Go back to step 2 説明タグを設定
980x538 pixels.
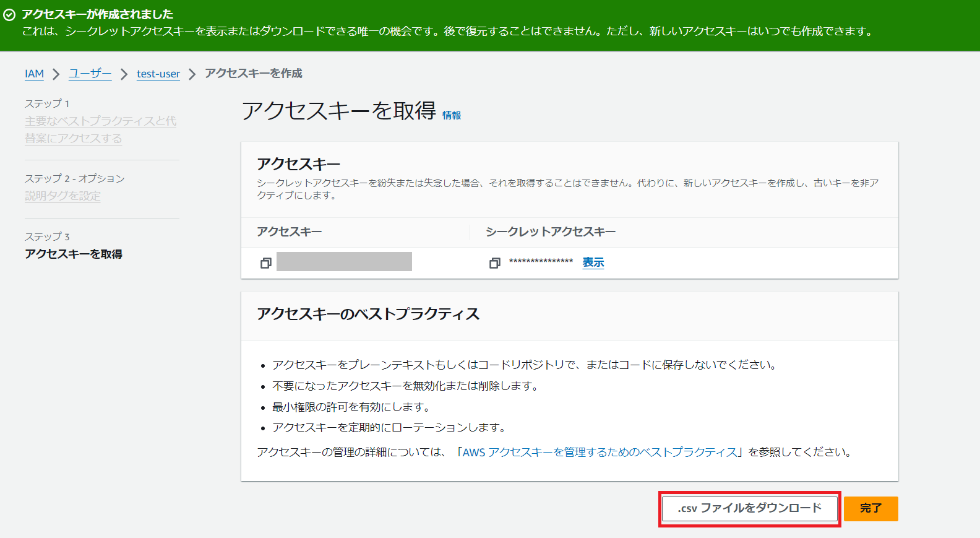coord(62,196)
